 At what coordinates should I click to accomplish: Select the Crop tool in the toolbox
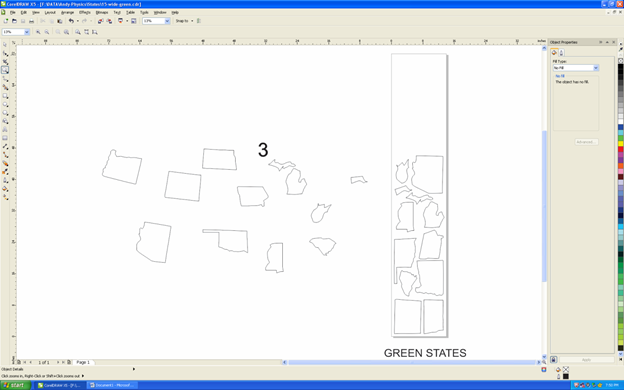[5, 62]
